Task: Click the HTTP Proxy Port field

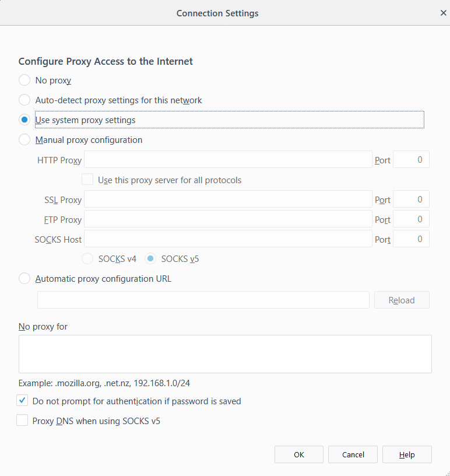Action: 411,159
